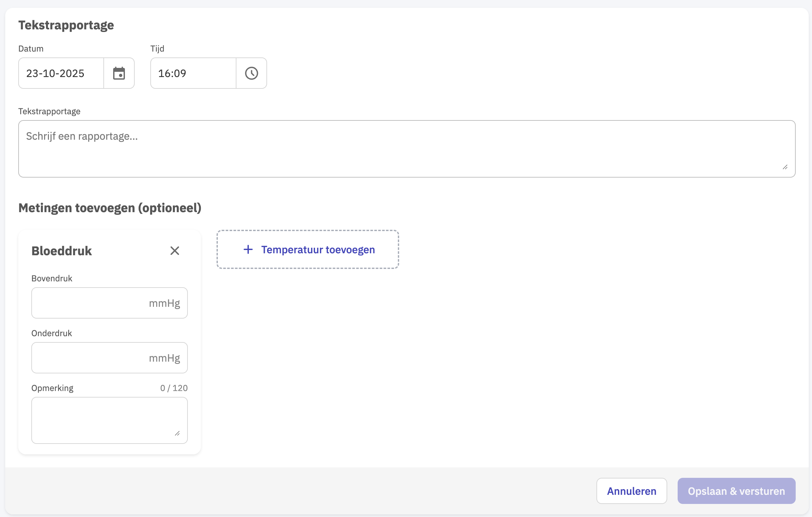Viewport: 812px width, 517px height.
Task: Remove the Bloeddruk card with X
Action: (x=175, y=251)
